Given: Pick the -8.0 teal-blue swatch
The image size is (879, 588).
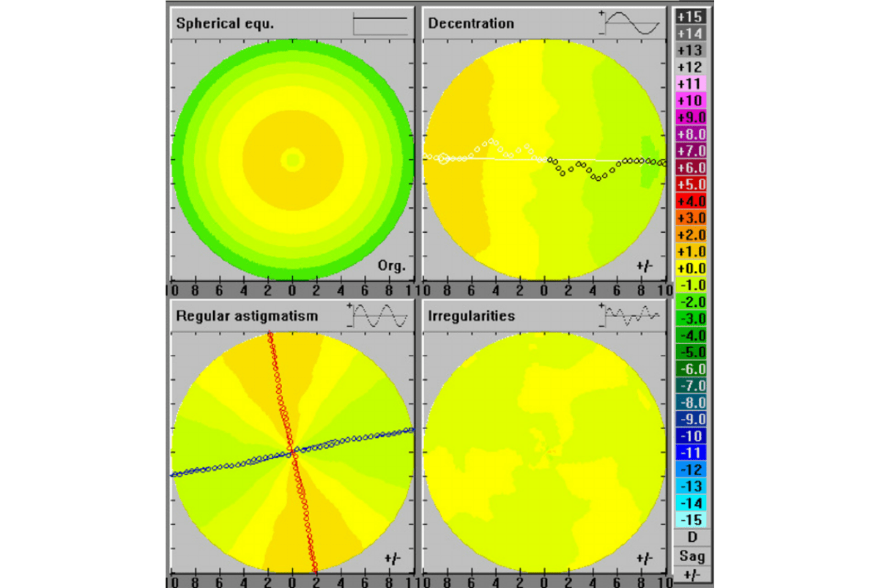Looking at the screenshot, I should pyautogui.click(x=691, y=402).
